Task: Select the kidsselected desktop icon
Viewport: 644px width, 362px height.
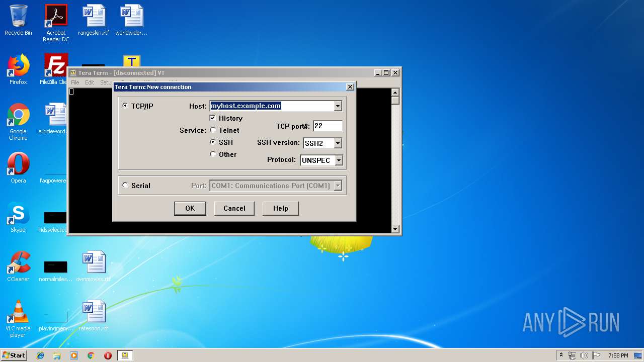Action: 54,221
